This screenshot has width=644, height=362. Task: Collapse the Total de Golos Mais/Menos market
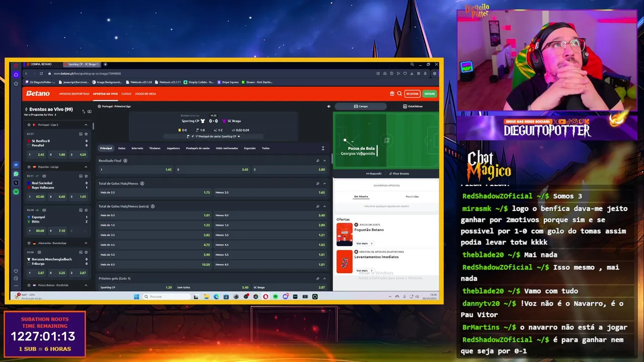point(325,184)
